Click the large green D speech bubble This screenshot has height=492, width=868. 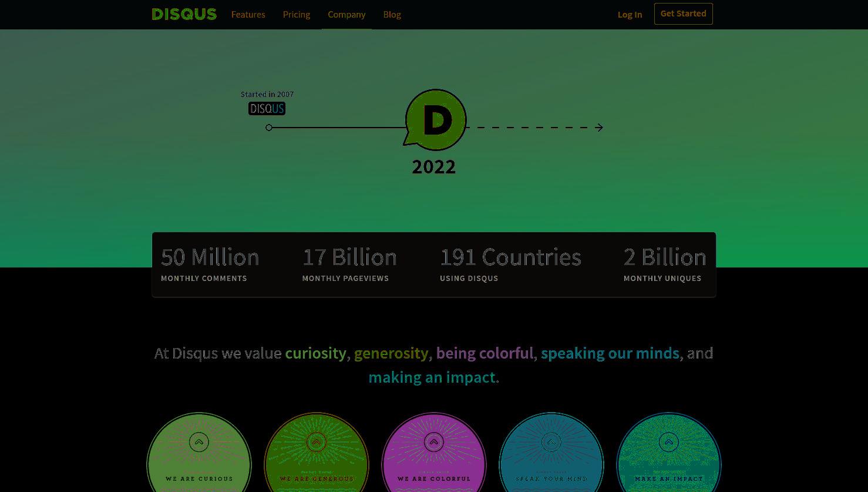pyautogui.click(x=435, y=120)
